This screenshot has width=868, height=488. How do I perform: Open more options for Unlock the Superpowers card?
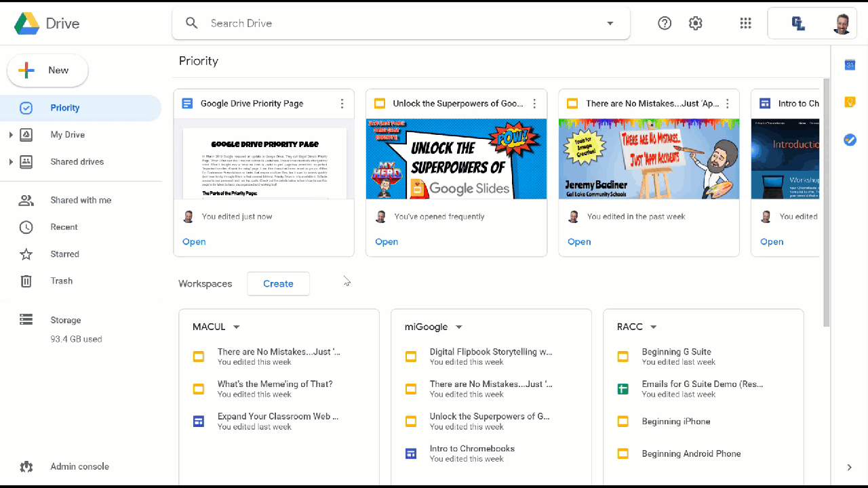coord(534,104)
